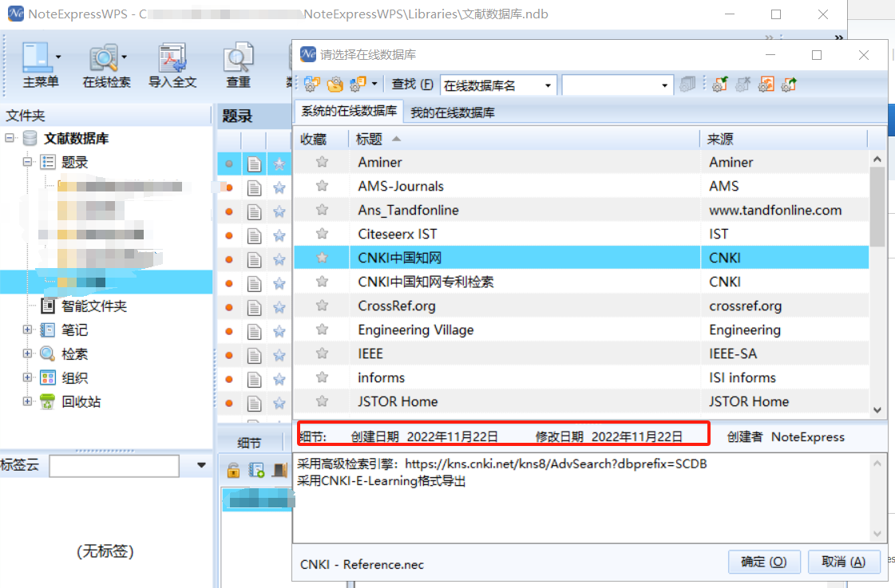Expand the 组织 tree node
895x588 pixels.
tap(27, 377)
